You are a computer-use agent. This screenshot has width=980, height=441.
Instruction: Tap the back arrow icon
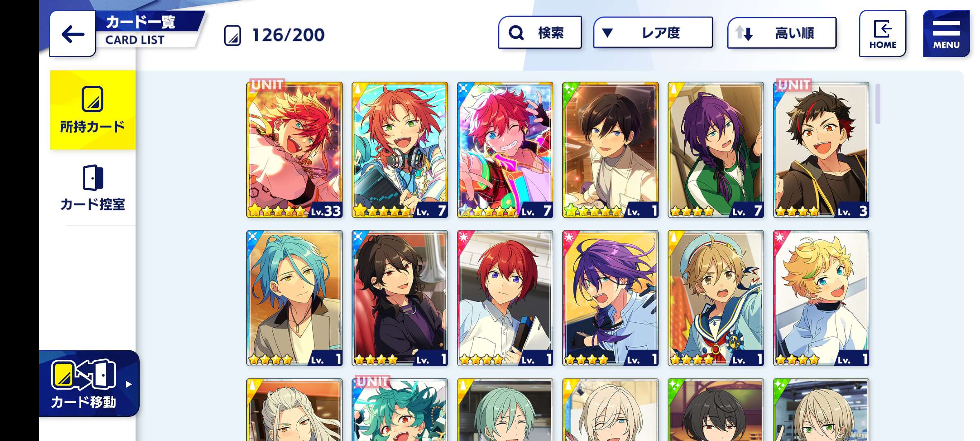[73, 34]
